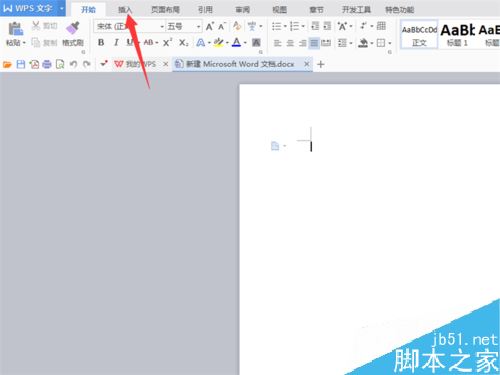Print the document with the printer icon
The image size is (500, 375).
tap(47, 64)
